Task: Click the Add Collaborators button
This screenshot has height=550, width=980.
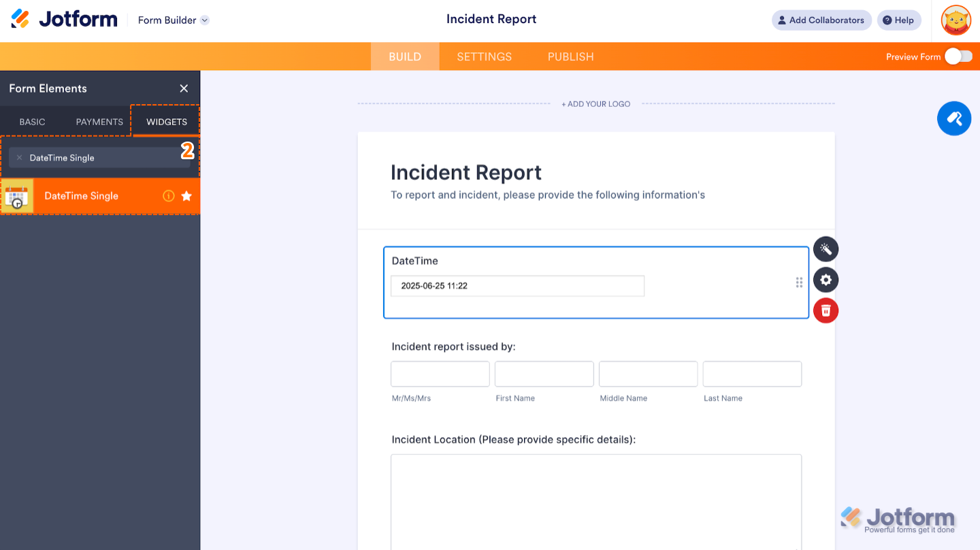Action: pyautogui.click(x=821, y=20)
